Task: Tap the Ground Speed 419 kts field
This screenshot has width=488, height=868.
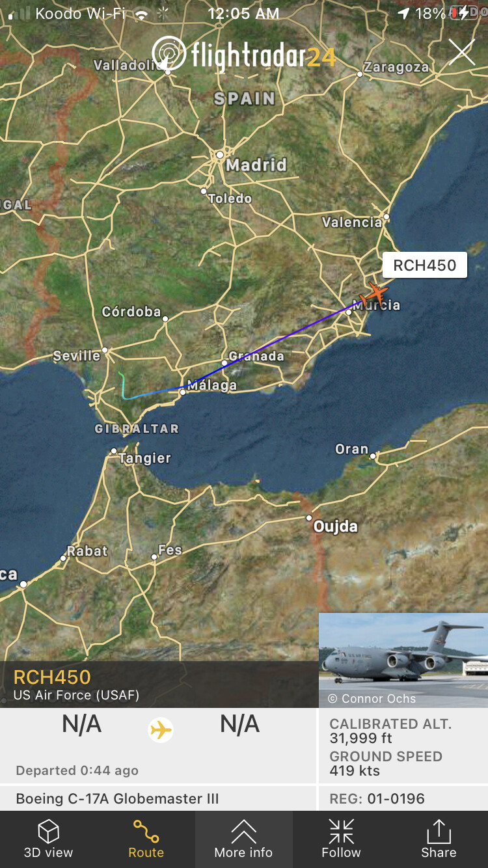Action: point(386,764)
